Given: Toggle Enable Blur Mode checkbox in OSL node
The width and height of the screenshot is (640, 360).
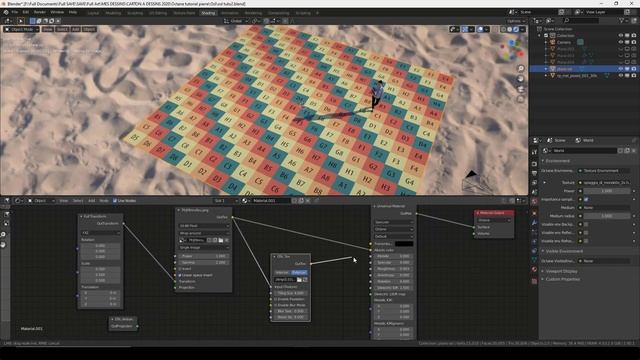Looking at the screenshot, I should coord(276,305).
